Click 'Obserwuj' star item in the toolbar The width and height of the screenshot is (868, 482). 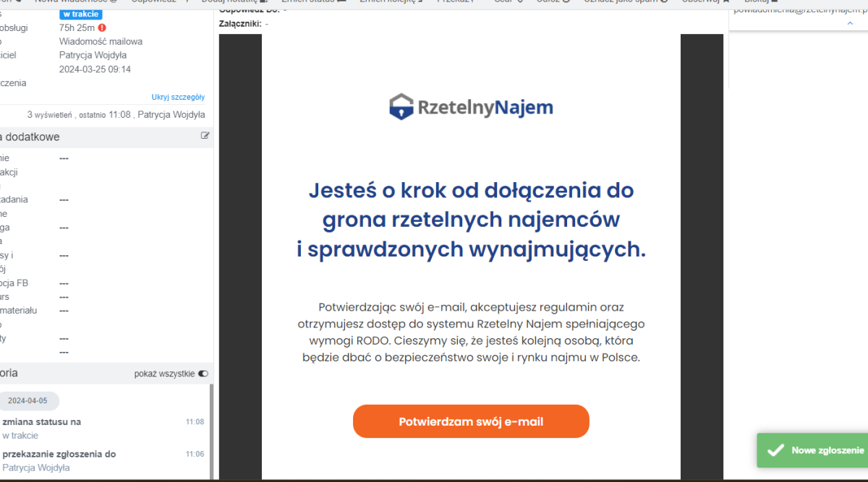point(705,1)
